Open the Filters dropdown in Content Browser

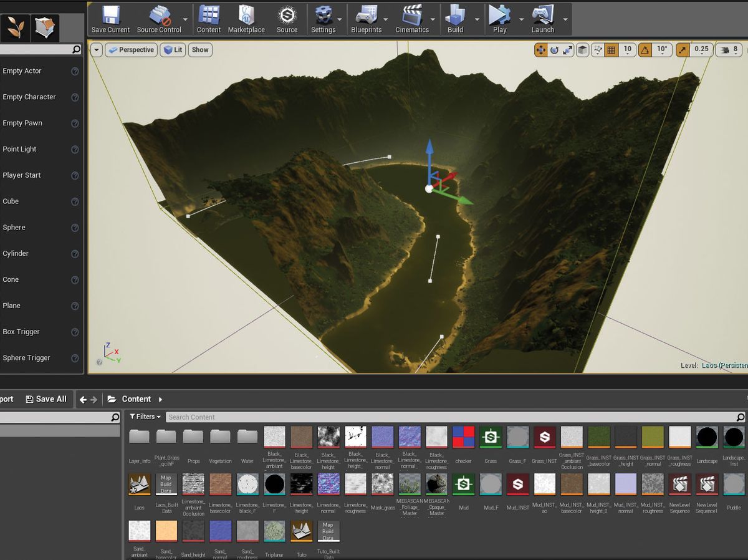(x=145, y=417)
